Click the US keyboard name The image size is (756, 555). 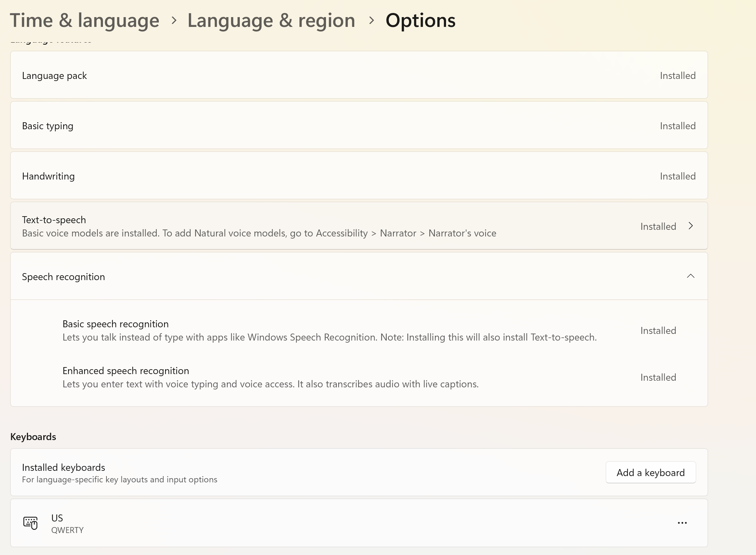click(57, 518)
